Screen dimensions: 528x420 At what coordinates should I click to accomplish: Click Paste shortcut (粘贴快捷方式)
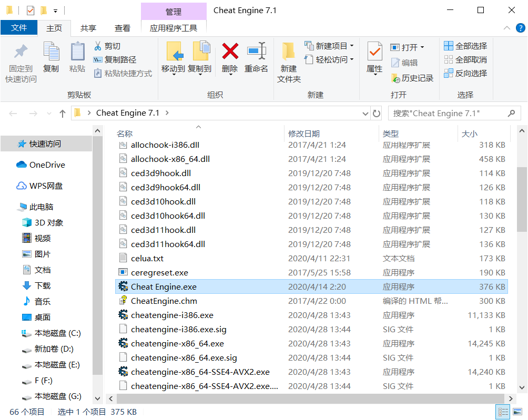coord(123,74)
